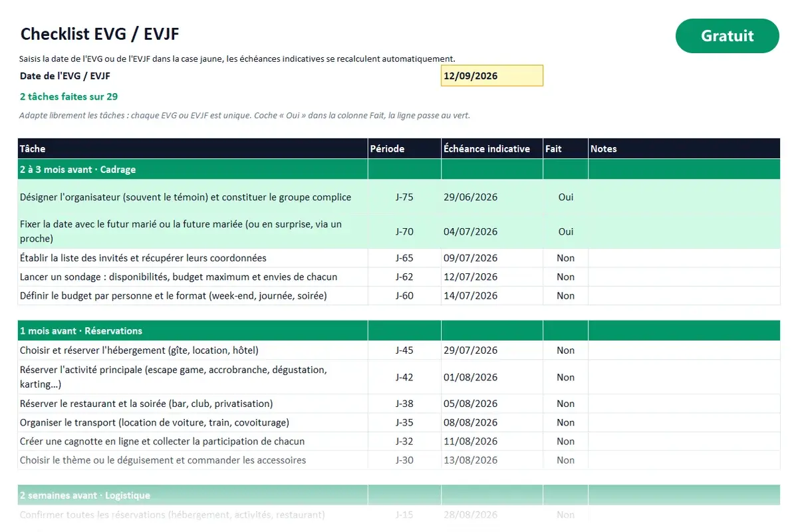Select the J-30 period cell
The width and height of the screenshot is (798, 532).
[404, 460]
